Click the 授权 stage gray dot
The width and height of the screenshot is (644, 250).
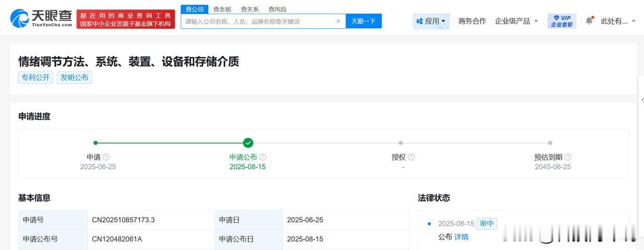coord(400,143)
